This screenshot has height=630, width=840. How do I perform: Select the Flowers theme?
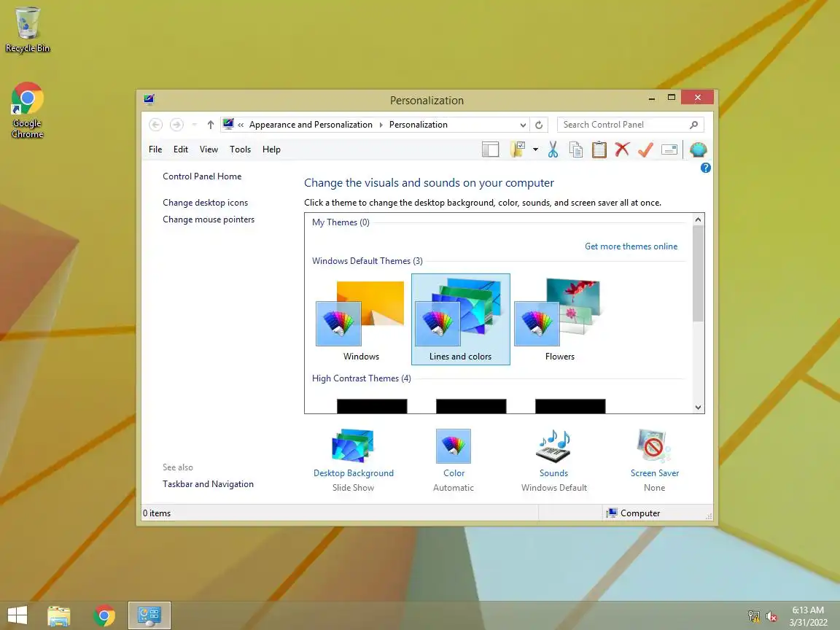560,319
